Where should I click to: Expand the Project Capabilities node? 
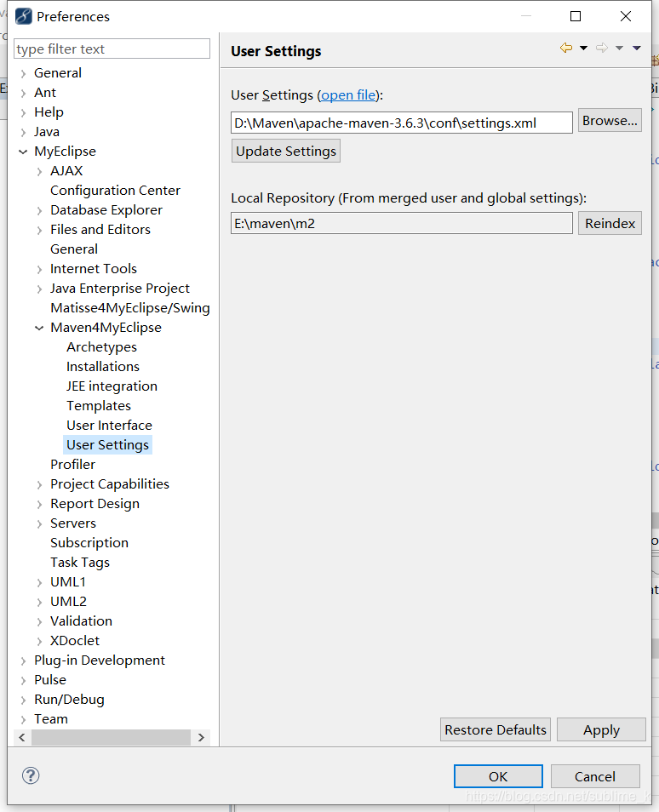click(39, 484)
